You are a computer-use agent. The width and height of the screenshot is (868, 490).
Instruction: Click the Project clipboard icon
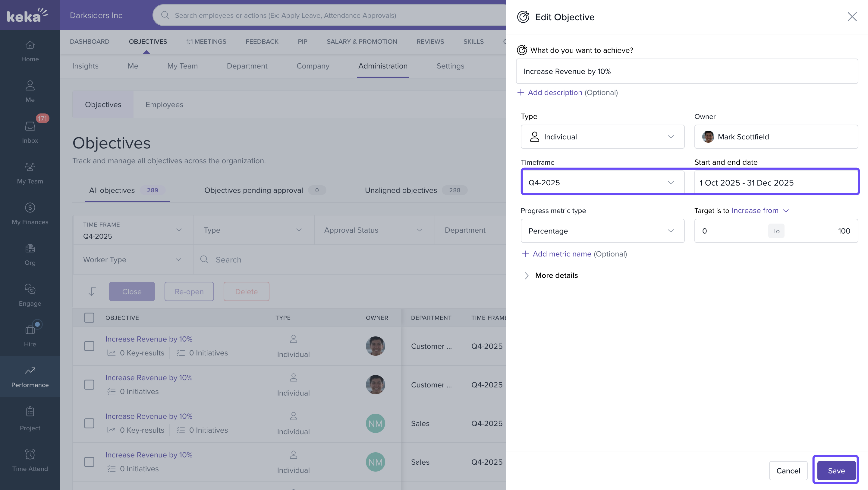(30, 412)
